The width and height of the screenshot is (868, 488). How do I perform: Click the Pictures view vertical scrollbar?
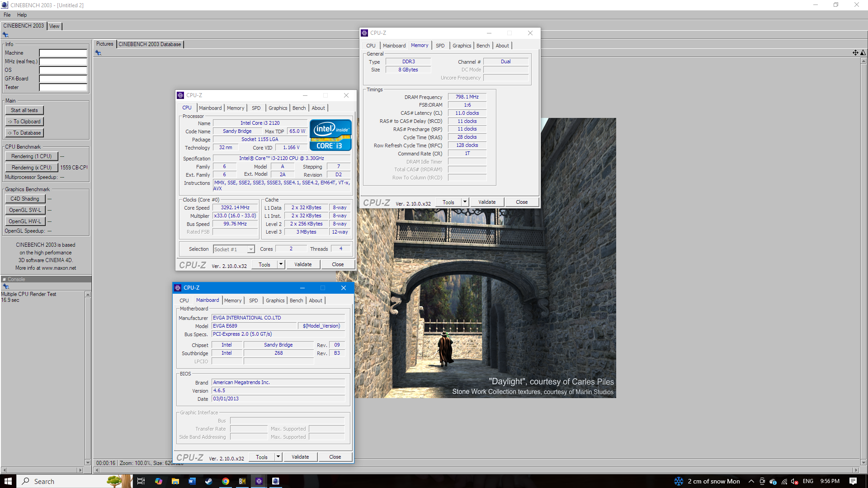(863, 262)
